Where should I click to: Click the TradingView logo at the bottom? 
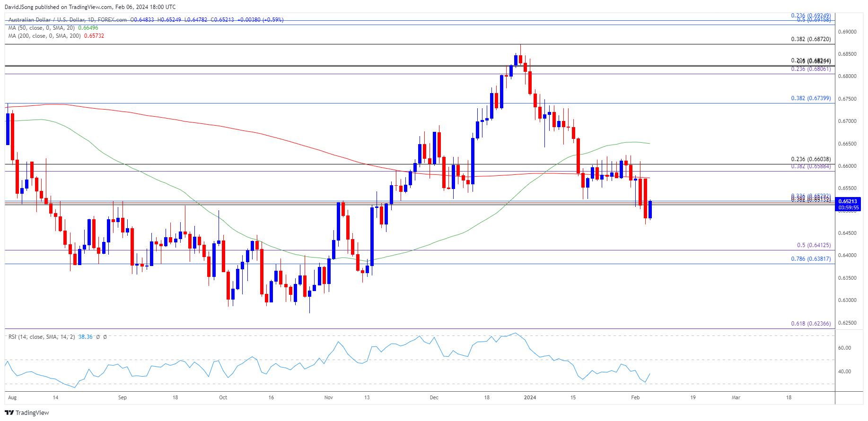click(x=27, y=412)
